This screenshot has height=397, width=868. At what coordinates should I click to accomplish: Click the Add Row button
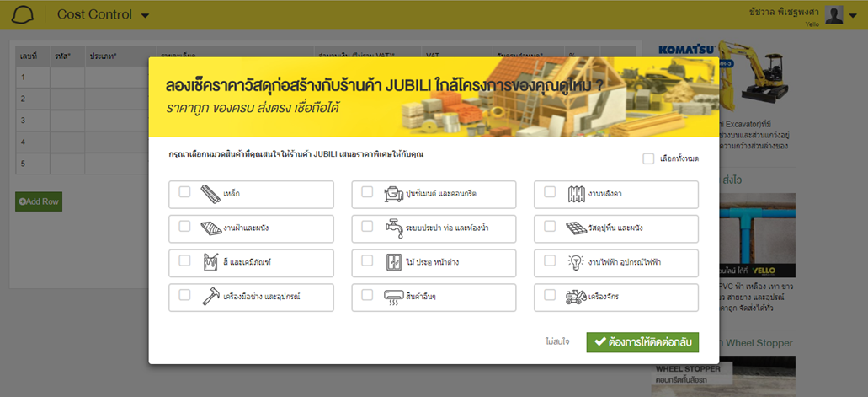click(x=38, y=201)
